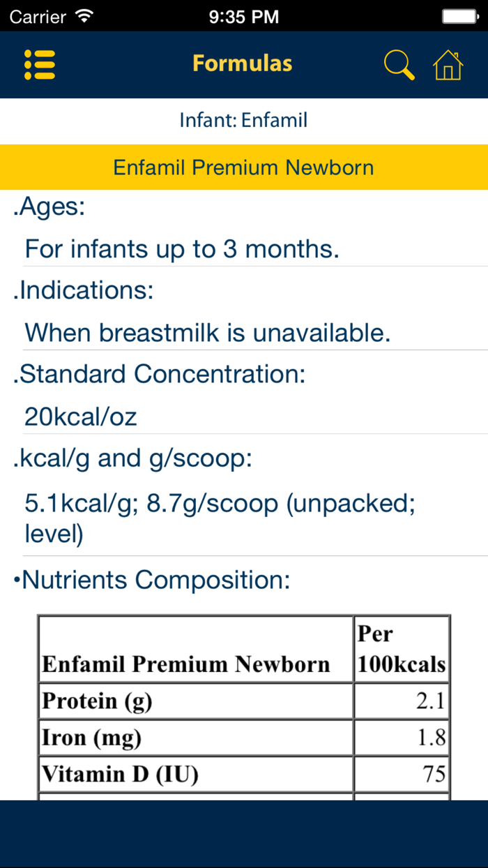488x868 pixels.
Task: Click the Iron (mg) table row
Action: (x=244, y=738)
